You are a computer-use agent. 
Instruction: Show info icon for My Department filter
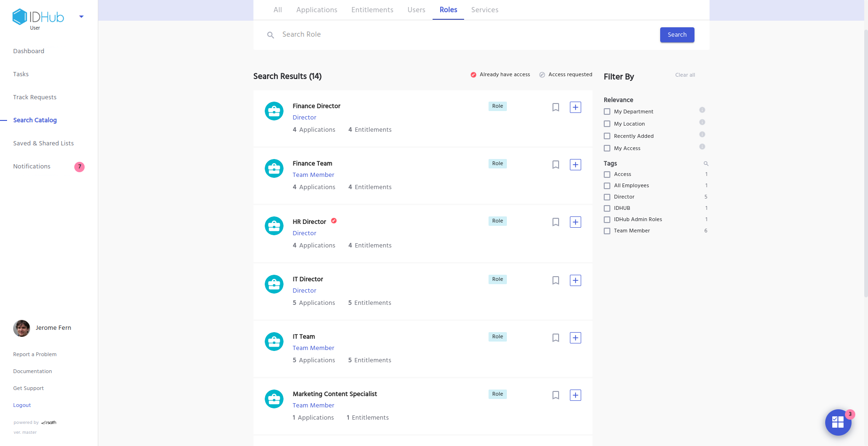point(702,110)
